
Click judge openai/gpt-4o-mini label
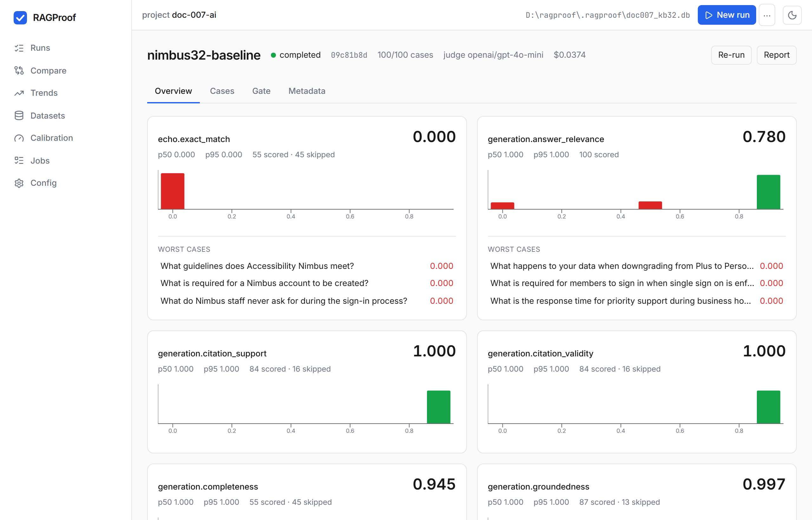click(x=493, y=55)
